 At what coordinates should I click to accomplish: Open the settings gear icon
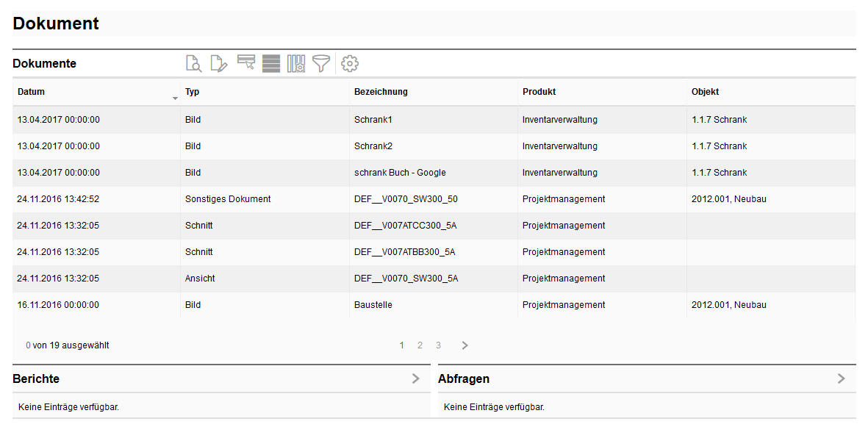(x=350, y=64)
